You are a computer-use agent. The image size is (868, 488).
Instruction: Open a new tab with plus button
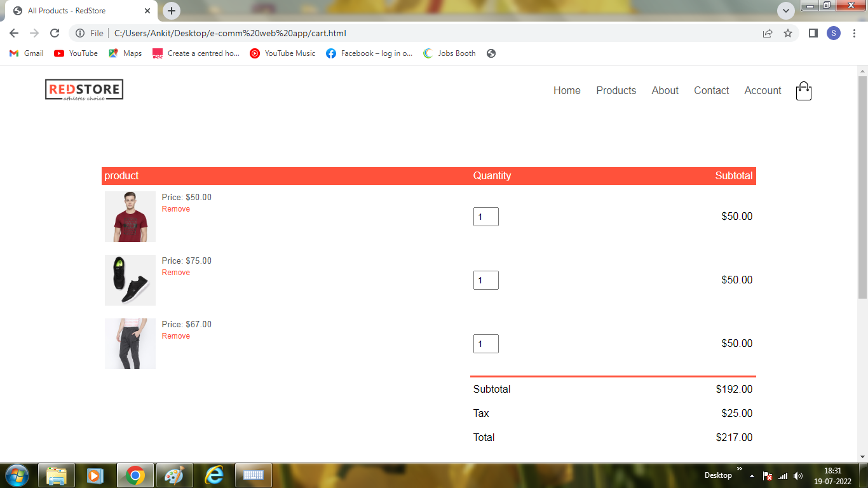coord(172,11)
